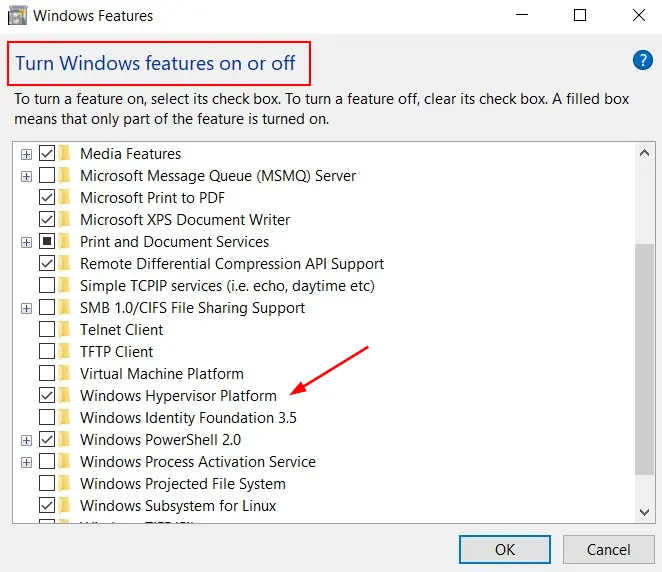Click the Windows Features title bar icon
Viewport: 662px width, 572px height.
[x=17, y=15]
